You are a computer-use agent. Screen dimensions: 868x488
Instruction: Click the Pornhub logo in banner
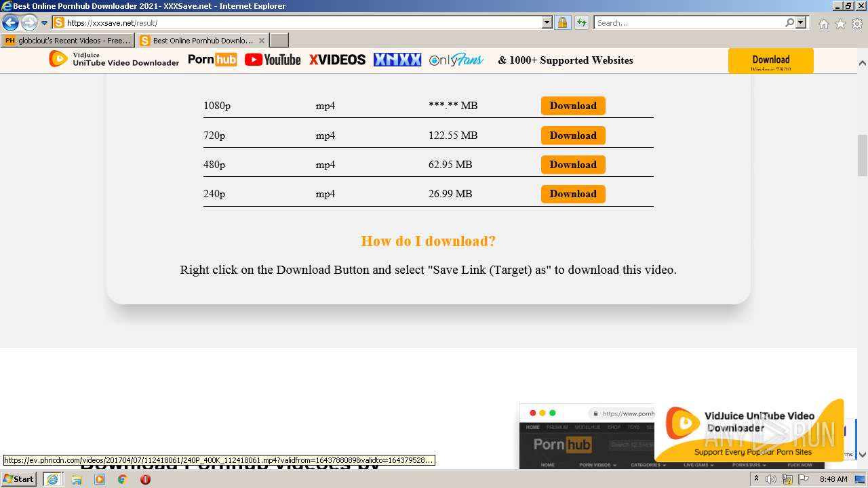point(212,60)
